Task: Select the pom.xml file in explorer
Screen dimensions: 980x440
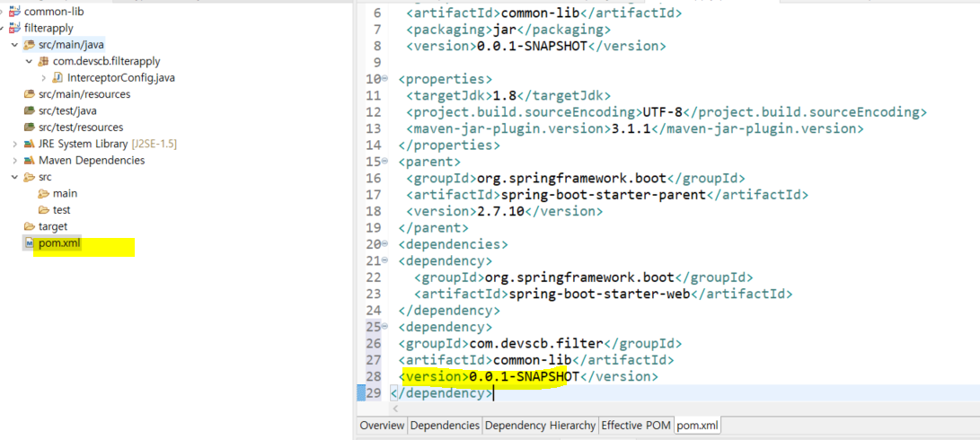Action: tap(59, 242)
